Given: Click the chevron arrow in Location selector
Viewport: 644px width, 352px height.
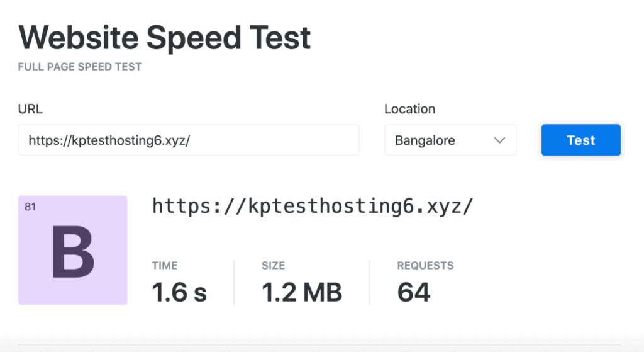Looking at the screenshot, I should [x=500, y=140].
